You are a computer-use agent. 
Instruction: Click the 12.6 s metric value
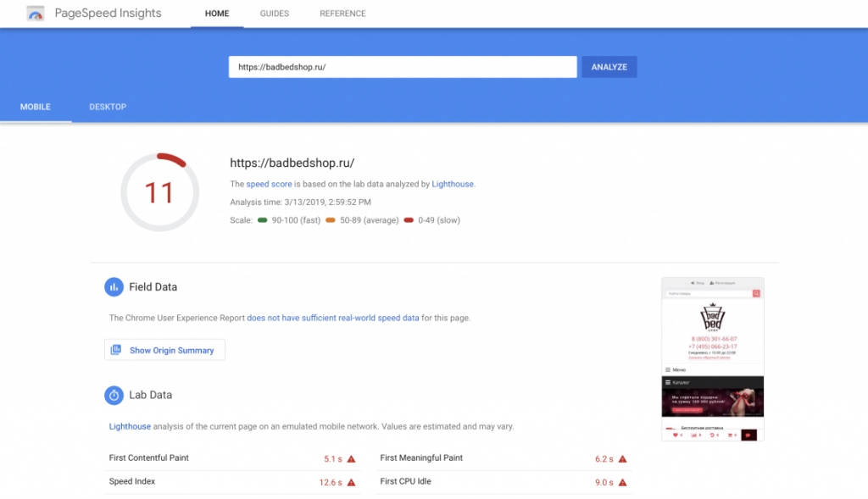pyautogui.click(x=331, y=482)
